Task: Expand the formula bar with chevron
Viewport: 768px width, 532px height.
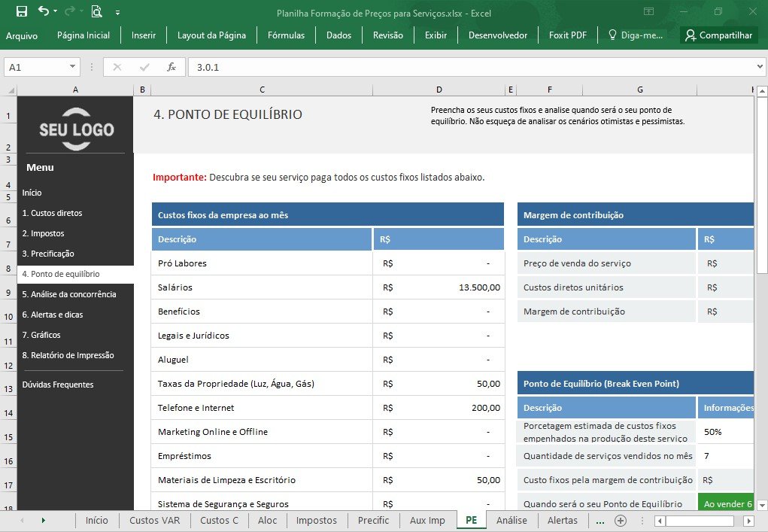Action: click(760, 67)
